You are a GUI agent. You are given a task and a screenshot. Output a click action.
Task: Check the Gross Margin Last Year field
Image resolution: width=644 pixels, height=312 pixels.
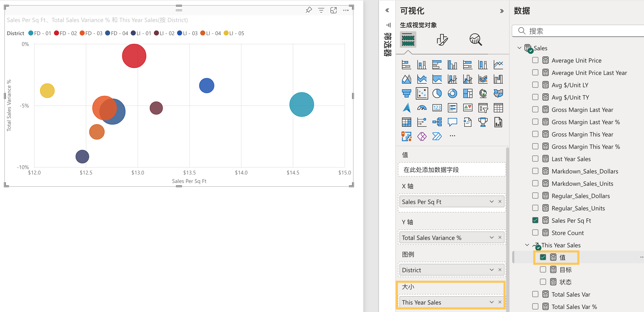pyautogui.click(x=535, y=110)
